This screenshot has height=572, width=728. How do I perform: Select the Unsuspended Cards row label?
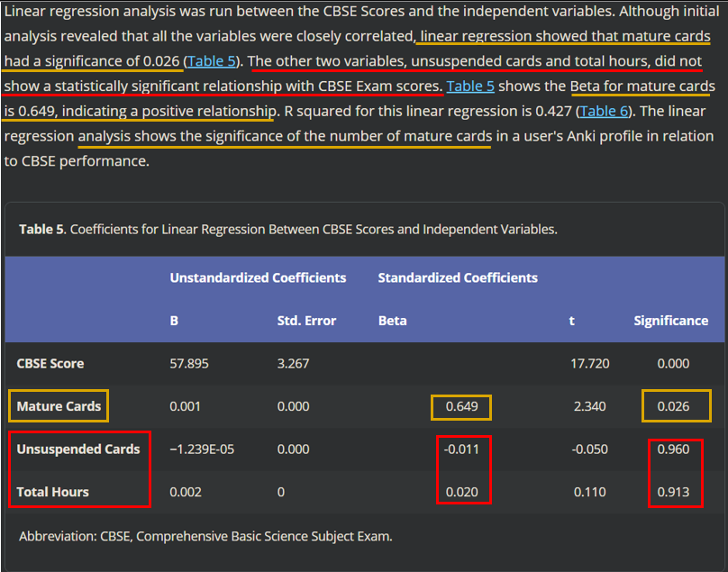pyautogui.click(x=78, y=449)
